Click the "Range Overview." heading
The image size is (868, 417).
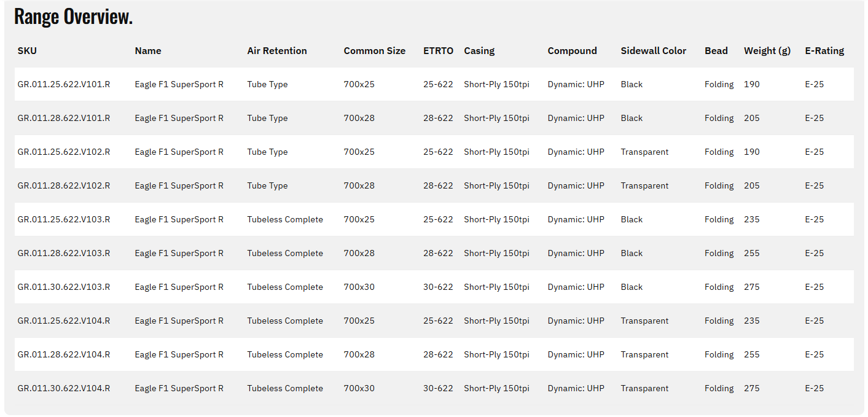pyautogui.click(x=73, y=17)
